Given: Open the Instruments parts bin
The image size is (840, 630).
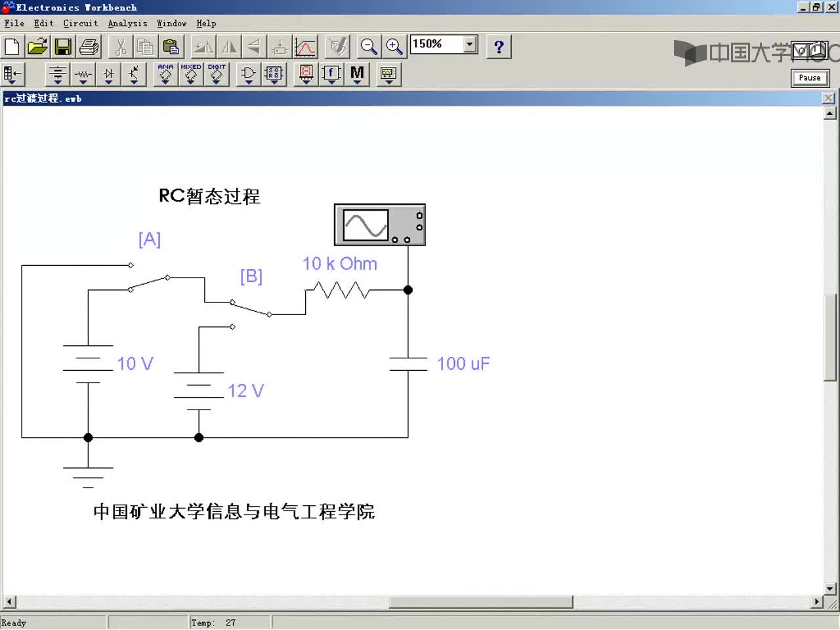Looking at the screenshot, I should coord(388,74).
